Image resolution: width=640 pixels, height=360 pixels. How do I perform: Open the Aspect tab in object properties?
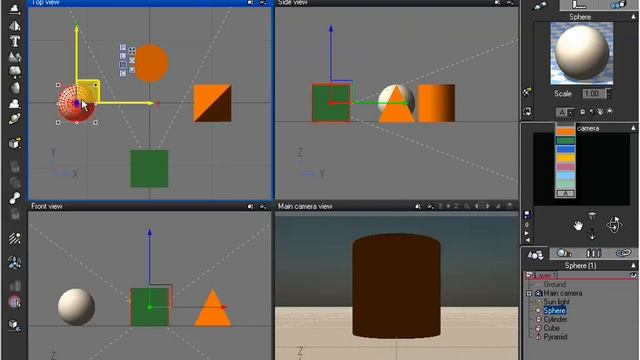[540, 6]
